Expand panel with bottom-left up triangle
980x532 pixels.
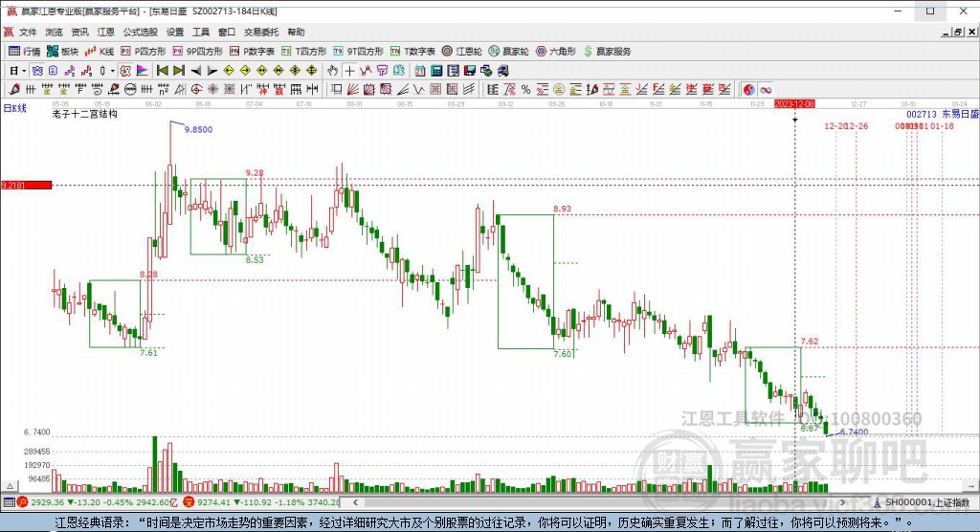(10, 486)
